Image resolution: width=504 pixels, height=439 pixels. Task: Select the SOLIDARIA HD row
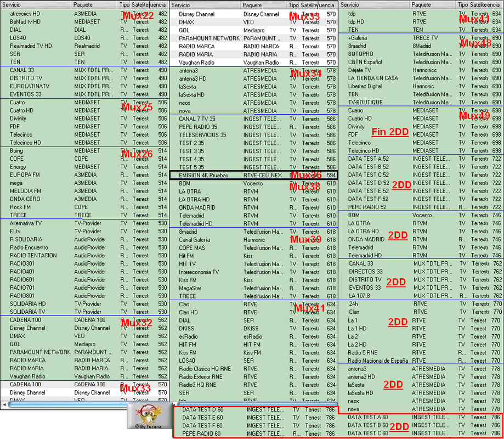click(x=84, y=303)
